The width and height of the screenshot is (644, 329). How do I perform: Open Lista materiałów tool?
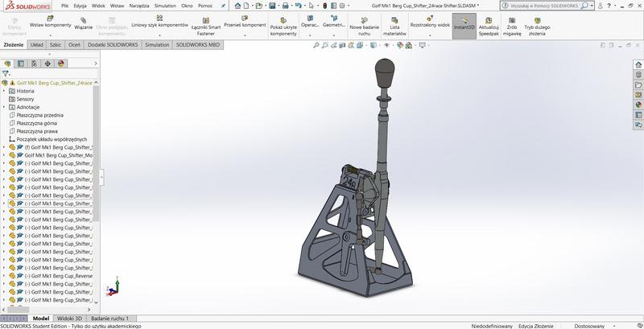394,27
